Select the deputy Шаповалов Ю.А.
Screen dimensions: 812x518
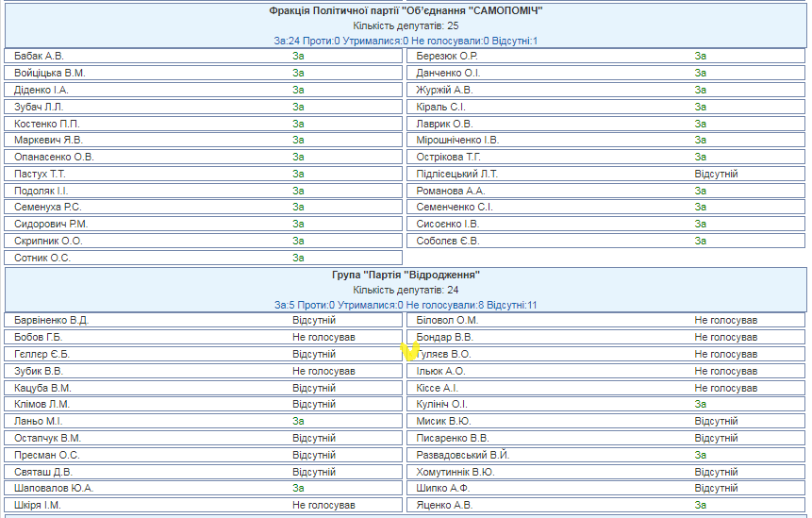[54, 488]
